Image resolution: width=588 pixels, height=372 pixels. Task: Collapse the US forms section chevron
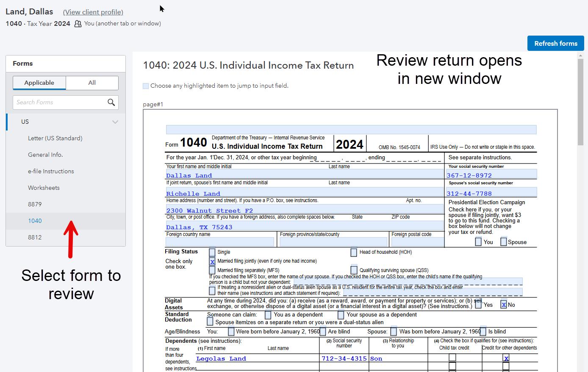[x=115, y=122]
